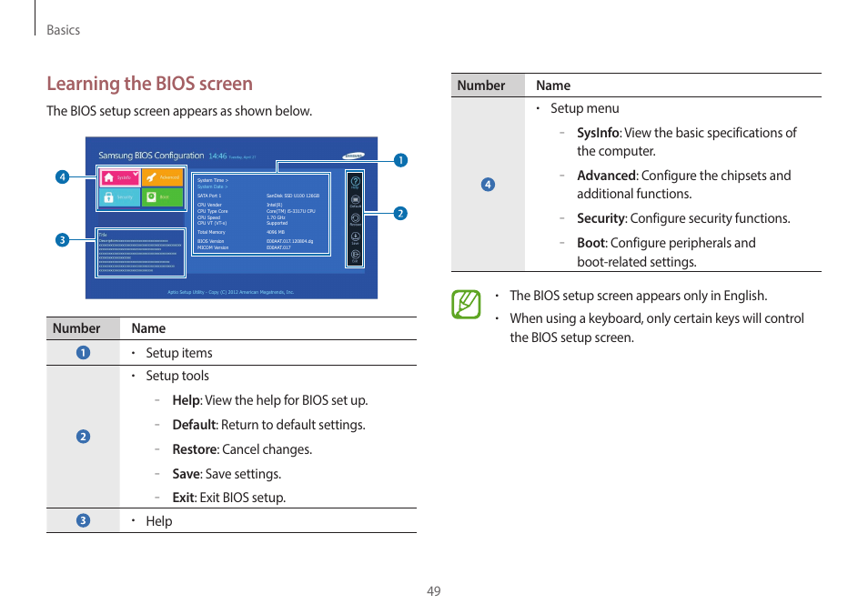Open the orange Advanced tile in BIOS screenshot
Screen dimensions: 868x614
click(x=162, y=177)
